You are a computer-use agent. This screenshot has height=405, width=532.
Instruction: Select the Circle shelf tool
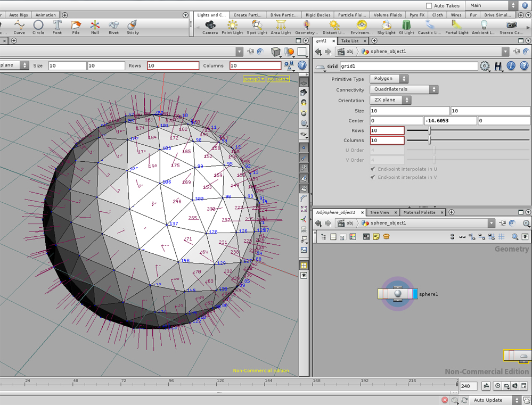pos(38,28)
